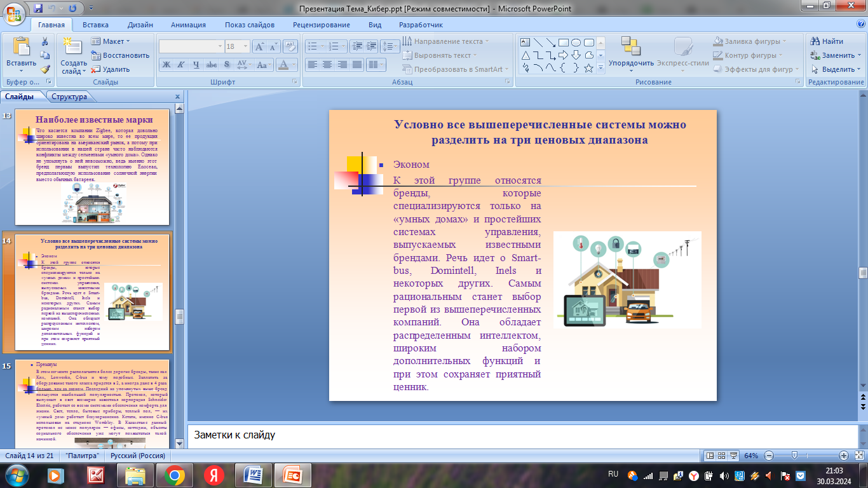868x488 pixels.
Task: Select the right arrow block shape
Action: [563, 55]
